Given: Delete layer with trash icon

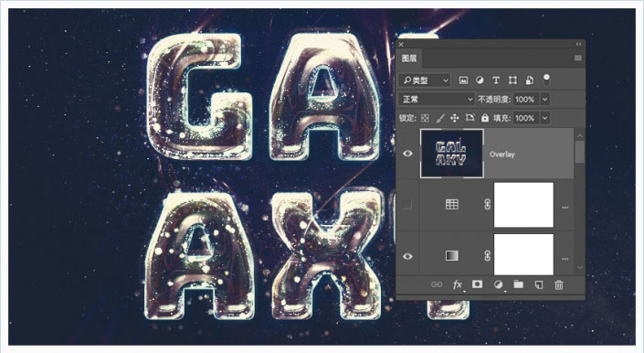Looking at the screenshot, I should (x=559, y=284).
